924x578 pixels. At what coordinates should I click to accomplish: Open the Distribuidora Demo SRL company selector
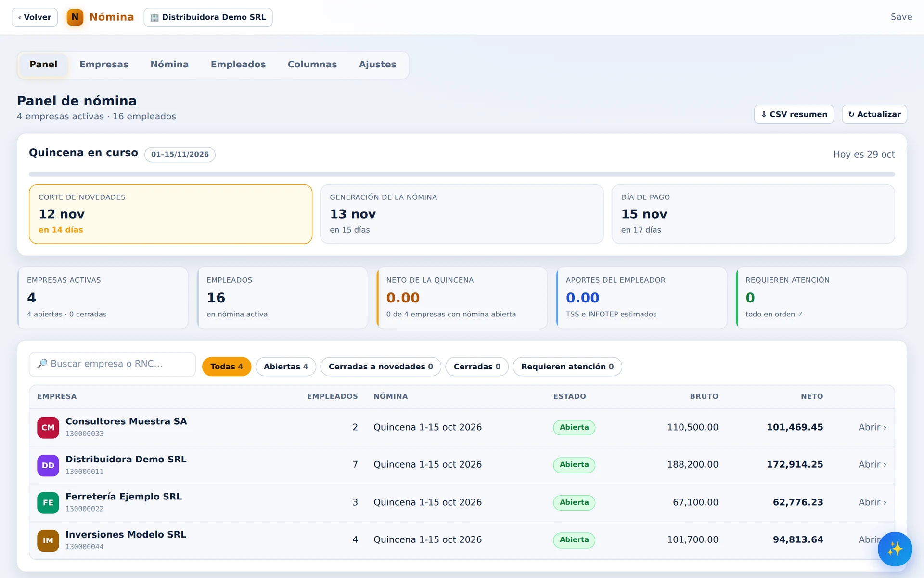click(x=208, y=17)
